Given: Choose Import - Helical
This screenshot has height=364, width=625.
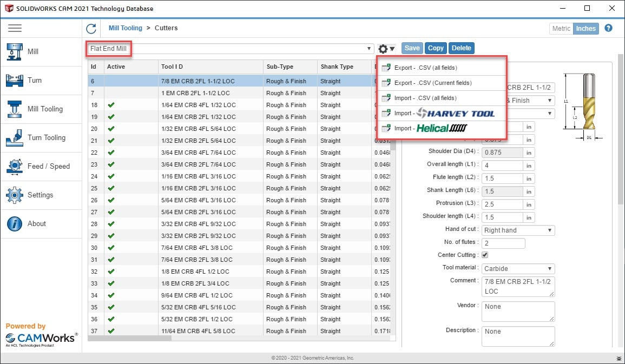Looking at the screenshot, I should [442, 128].
